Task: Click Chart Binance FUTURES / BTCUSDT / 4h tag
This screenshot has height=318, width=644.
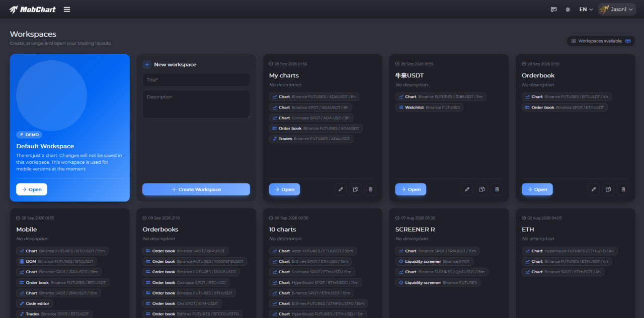Action: click(567, 97)
